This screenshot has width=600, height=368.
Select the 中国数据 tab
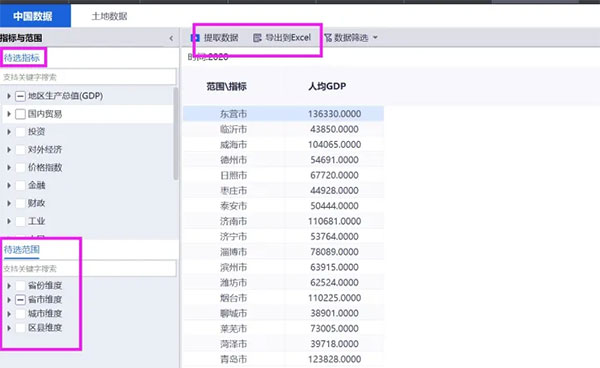tap(33, 16)
